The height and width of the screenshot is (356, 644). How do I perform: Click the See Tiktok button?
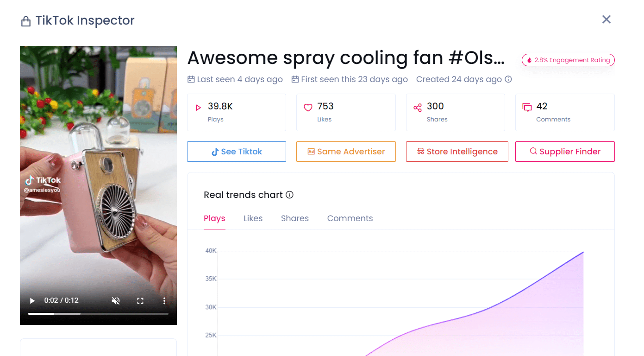tap(237, 152)
